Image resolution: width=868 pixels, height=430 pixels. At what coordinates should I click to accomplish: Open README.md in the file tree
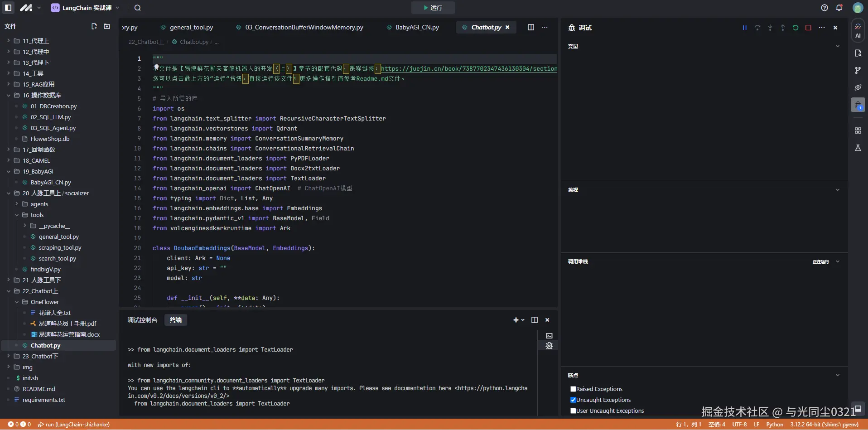pyautogui.click(x=39, y=389)
